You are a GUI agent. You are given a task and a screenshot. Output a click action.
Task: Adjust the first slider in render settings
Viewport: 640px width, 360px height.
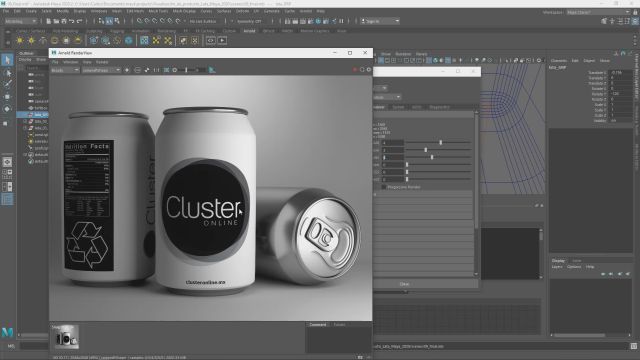(440, 142)
